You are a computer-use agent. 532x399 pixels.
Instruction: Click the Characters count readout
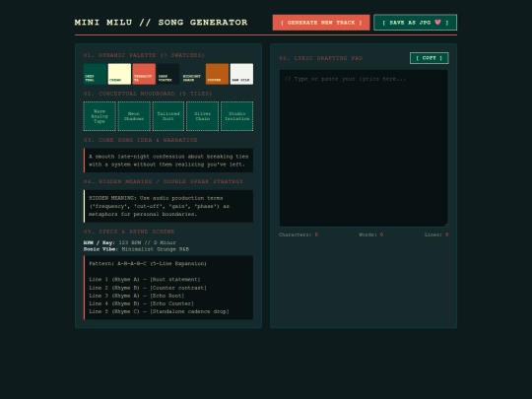click(x=299, y=234)
